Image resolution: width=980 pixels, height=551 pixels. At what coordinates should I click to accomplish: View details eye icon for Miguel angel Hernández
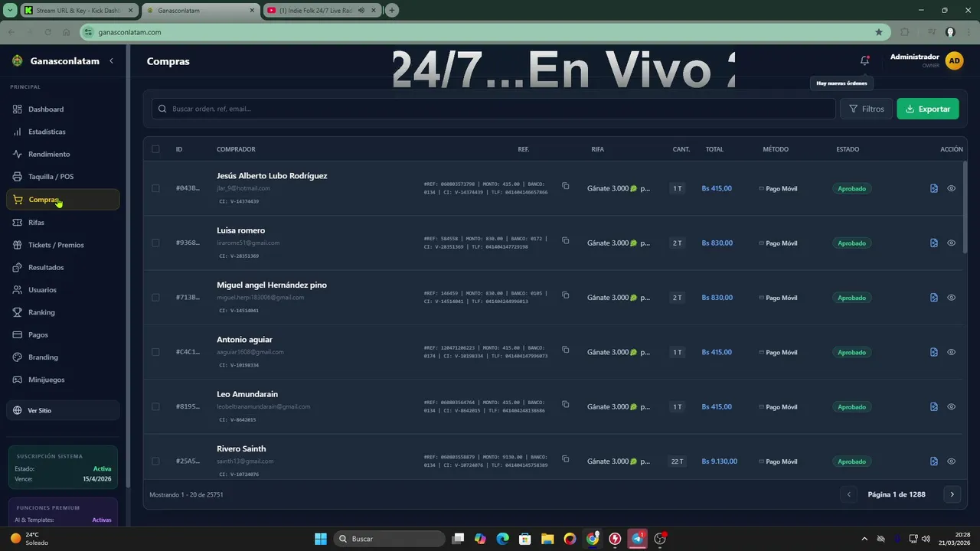[x=952, y=298]
